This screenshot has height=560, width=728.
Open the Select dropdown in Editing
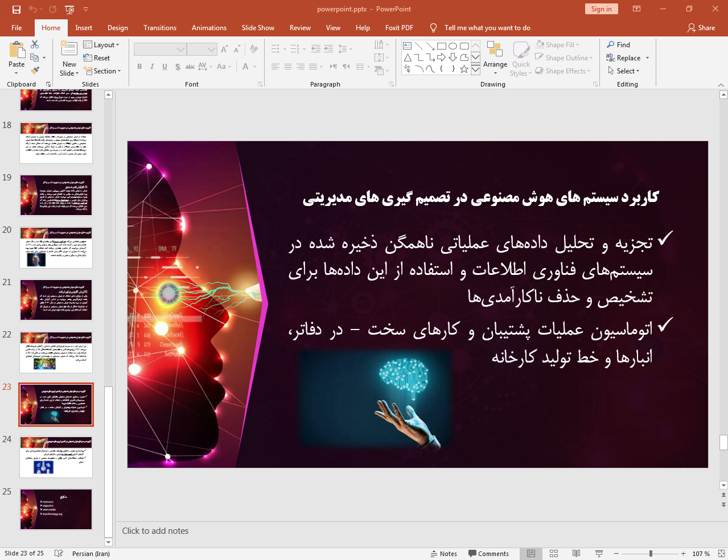pyautogui.click(x=624, y=71)
